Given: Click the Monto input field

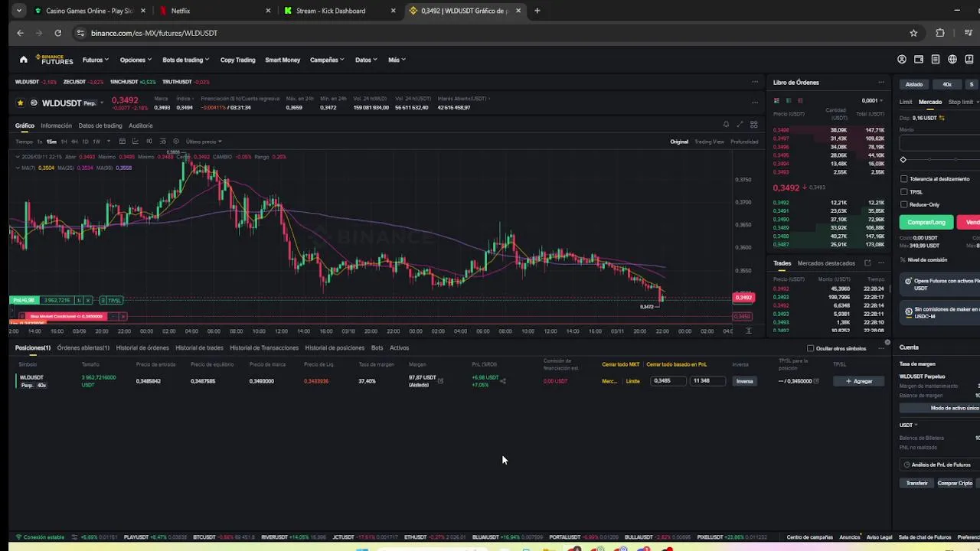Looking at the screenshot, I should tap(939, 143).
